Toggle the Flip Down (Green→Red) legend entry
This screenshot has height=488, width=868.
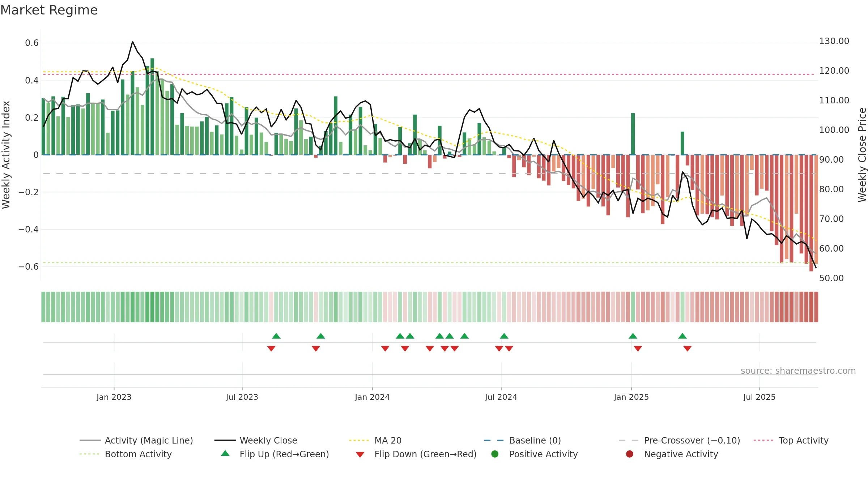[x=416, y=454]
